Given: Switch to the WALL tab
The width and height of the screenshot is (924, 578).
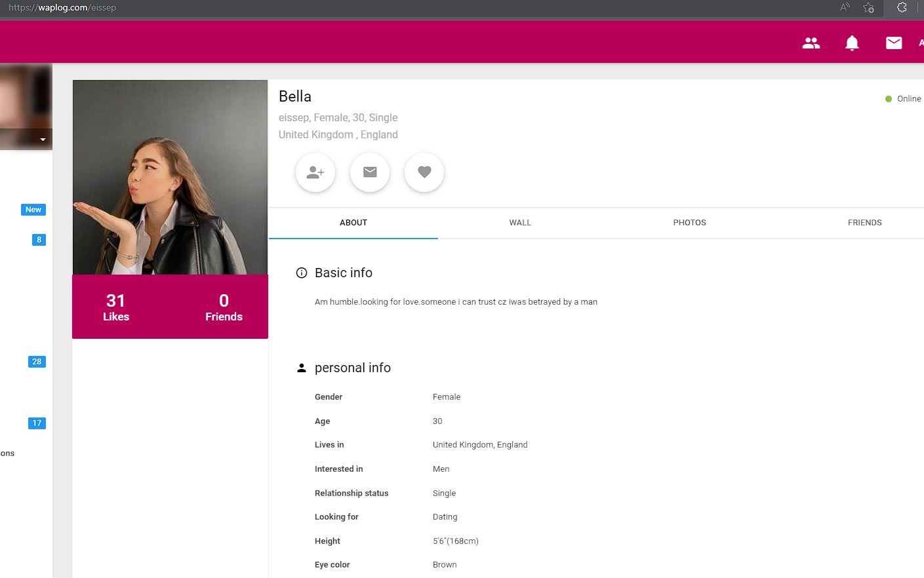Looking at the screenshot, I should [x=520, y=223].
